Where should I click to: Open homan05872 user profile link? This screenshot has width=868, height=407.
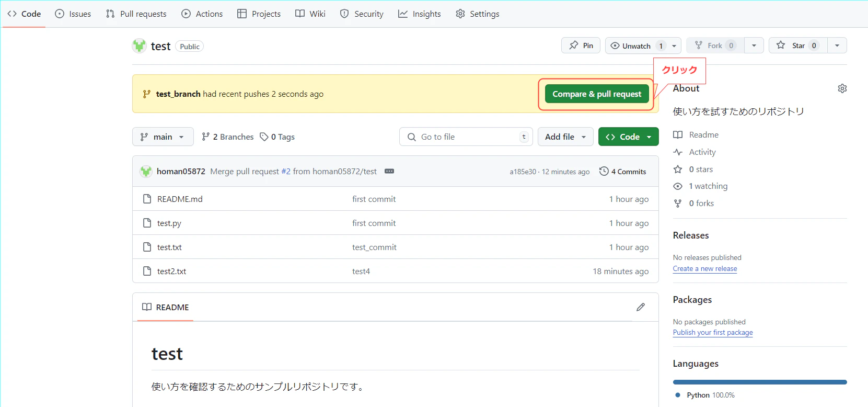(x=181, y=171)
